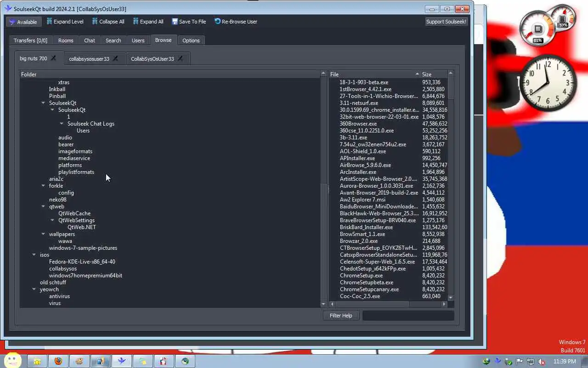Screen dimensions: 588x368
Task: Click the filter text input field
Action: tap(408, 316)
